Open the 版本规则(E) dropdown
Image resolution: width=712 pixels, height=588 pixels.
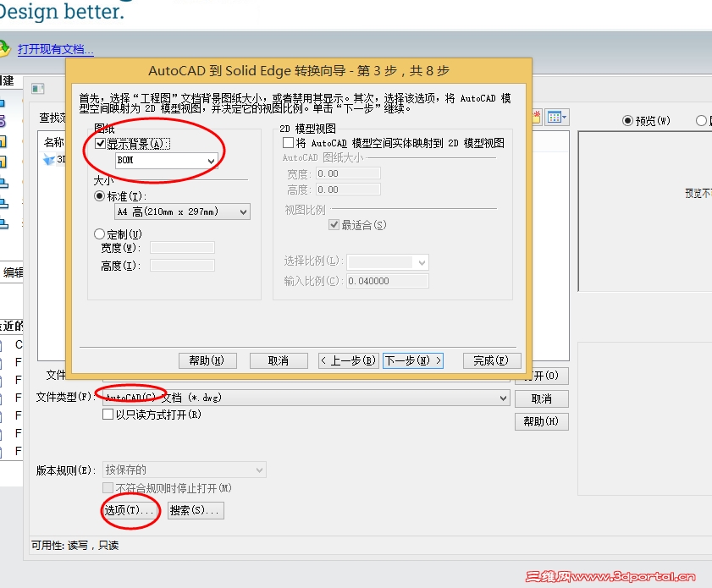tap(185, 470)
